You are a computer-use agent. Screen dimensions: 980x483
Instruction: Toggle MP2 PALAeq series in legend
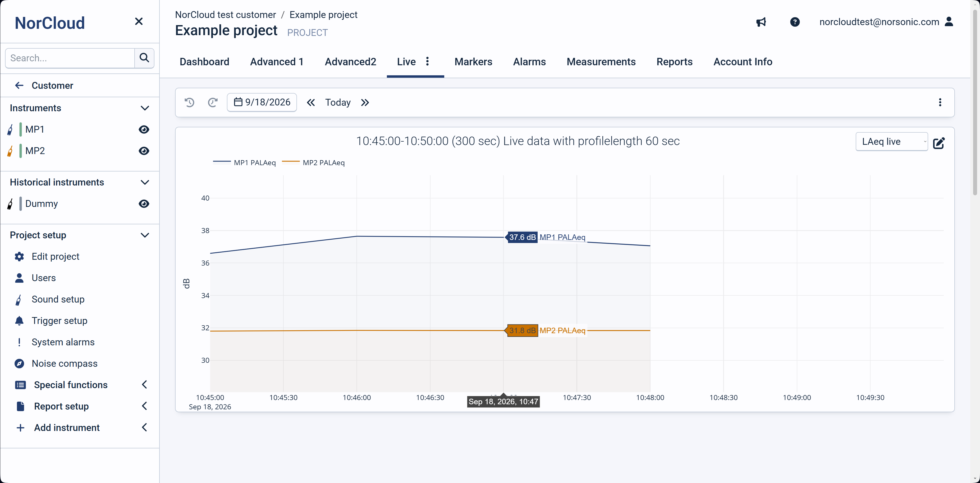click(x=313, y=163)
